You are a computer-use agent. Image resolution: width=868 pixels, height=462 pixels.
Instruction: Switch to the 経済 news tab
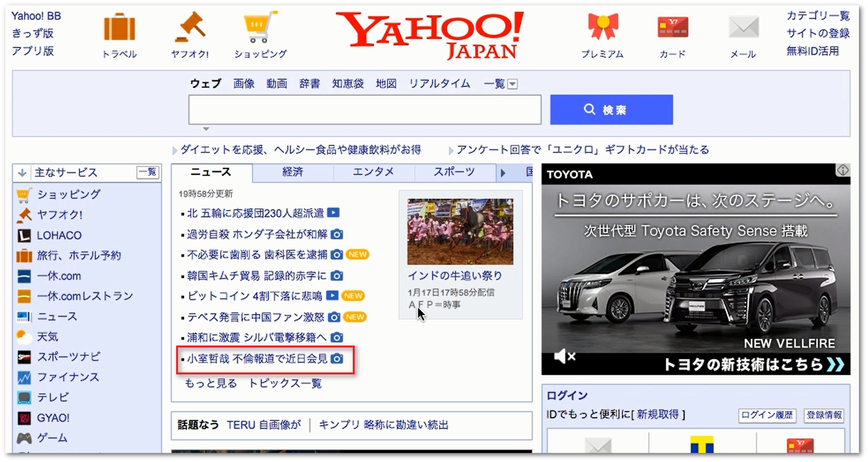pyautogui.click(x=292, y=172)
